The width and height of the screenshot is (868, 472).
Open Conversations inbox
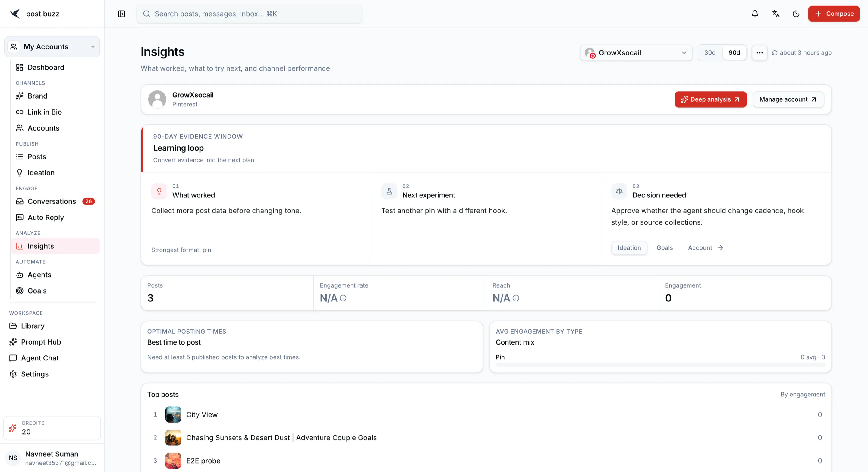(55, 201)
